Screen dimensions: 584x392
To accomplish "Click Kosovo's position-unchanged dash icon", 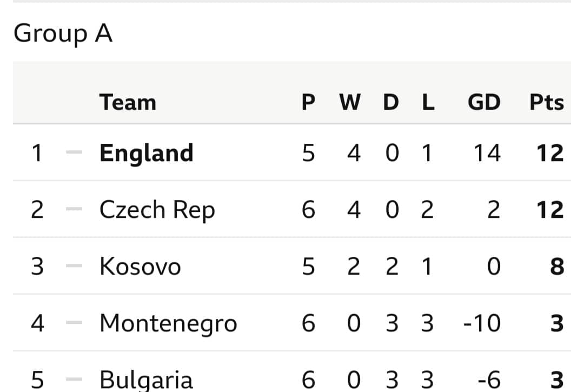I will (x=74, y=266).
